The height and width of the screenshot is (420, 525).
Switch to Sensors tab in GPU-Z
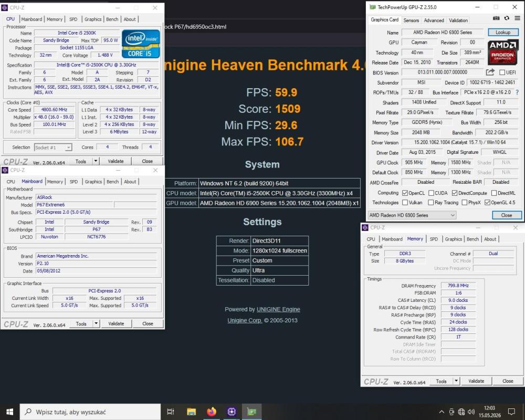click(x=411, y=20)
